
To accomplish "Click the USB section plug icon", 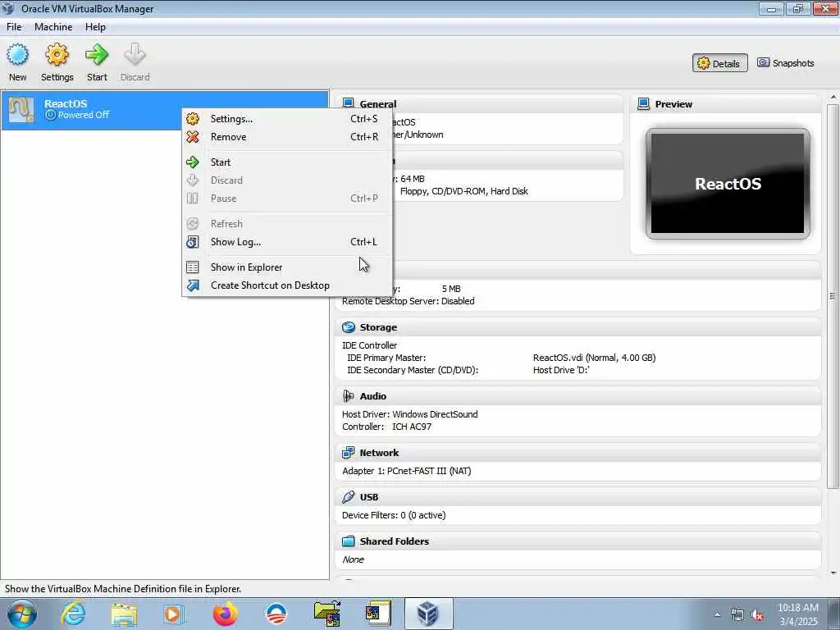I will pyautogui.click(x=348, y=497).
